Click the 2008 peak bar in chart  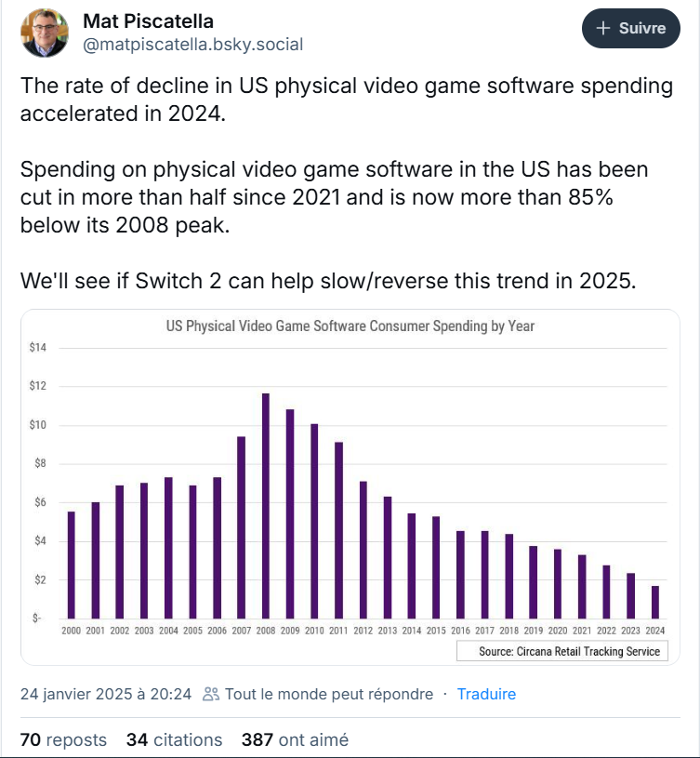(x=266, y=506)
